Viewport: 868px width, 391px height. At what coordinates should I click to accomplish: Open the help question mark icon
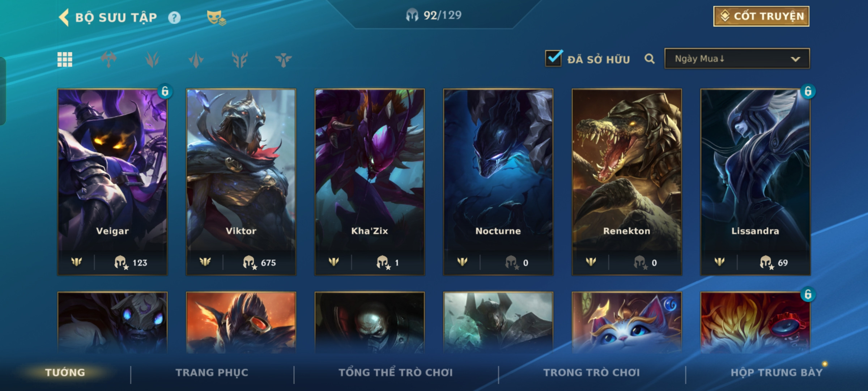[174, 18]
